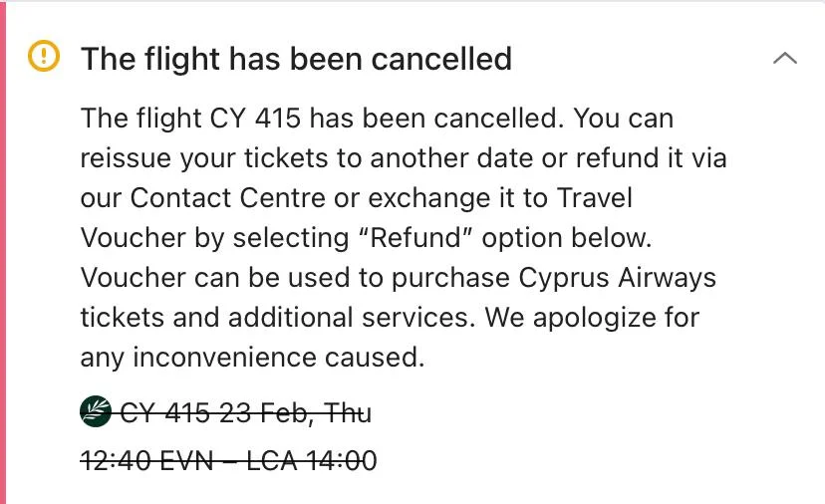The height and width of the screenshot is (504, 825).
Task: Click the yellow warning exclamation icon
Action: (43, 58)
